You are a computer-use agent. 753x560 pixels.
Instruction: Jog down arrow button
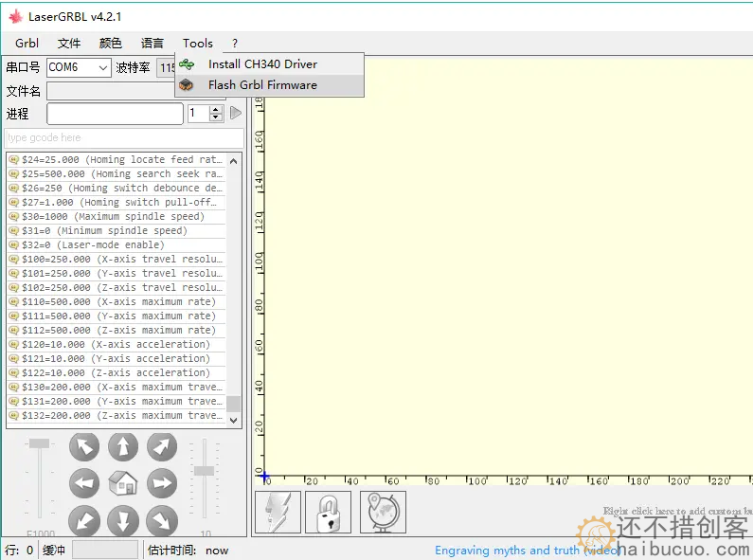pyautogui.click(x=123, y=520)
